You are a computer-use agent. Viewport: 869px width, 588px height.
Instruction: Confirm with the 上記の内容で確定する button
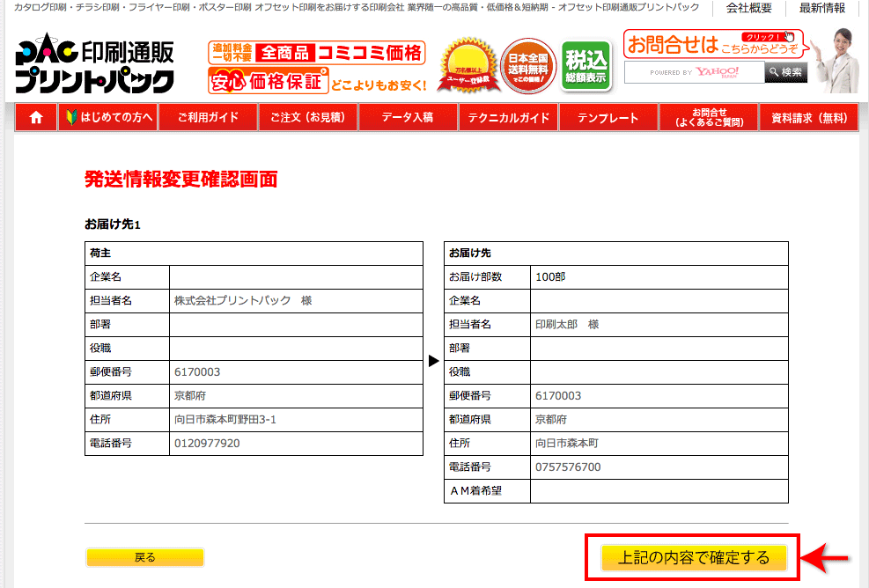click(692, 557)
